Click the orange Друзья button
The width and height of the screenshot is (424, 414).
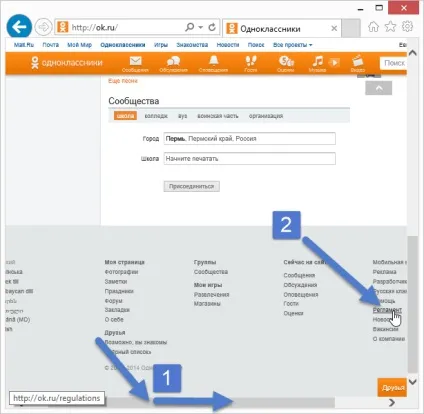click(x=393, y=387)
